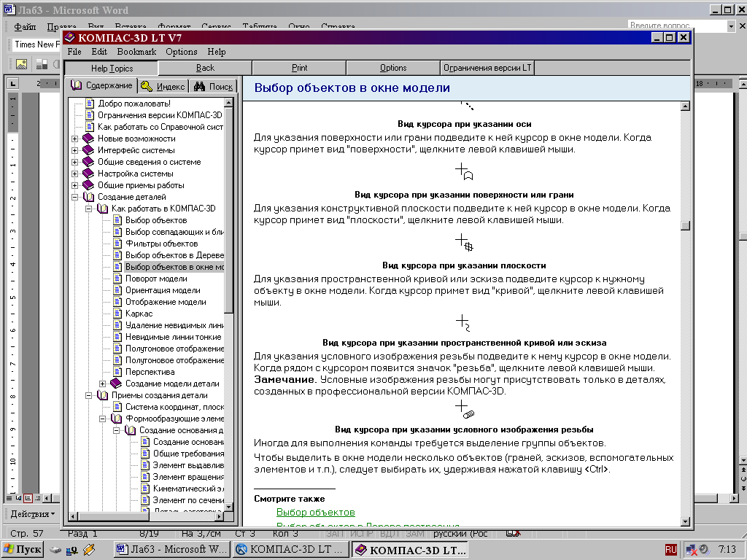
Task: Click the RU language indicator in tray
Action: coord(671,550)
